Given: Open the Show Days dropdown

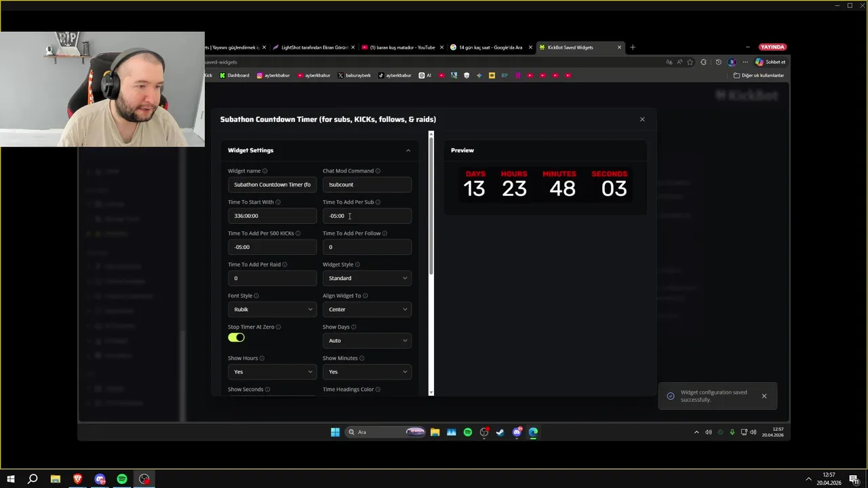Looking at the screenshot, I should click(x=367, y=340).
